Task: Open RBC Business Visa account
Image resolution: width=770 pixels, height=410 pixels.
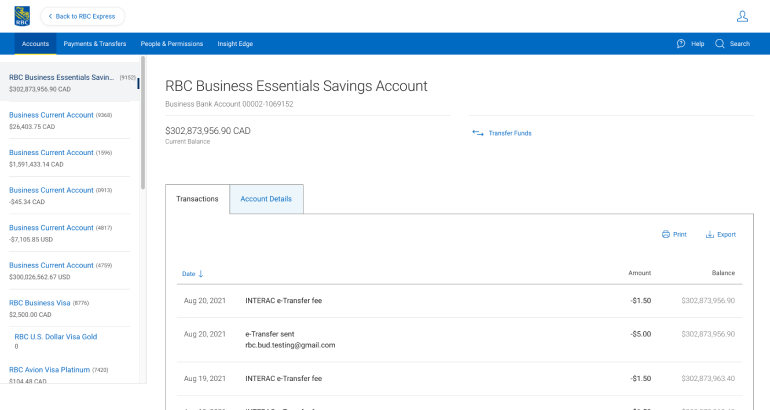Action: click(x=41, y=302)
